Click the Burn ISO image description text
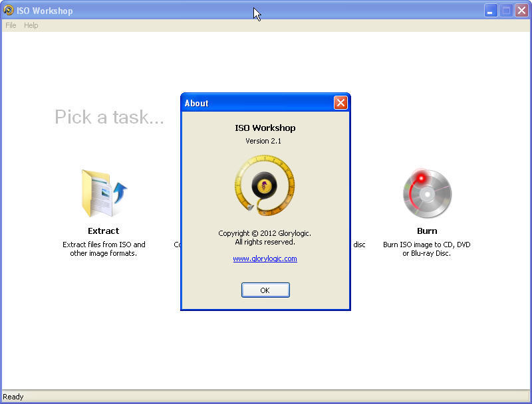 pos(427,249)
